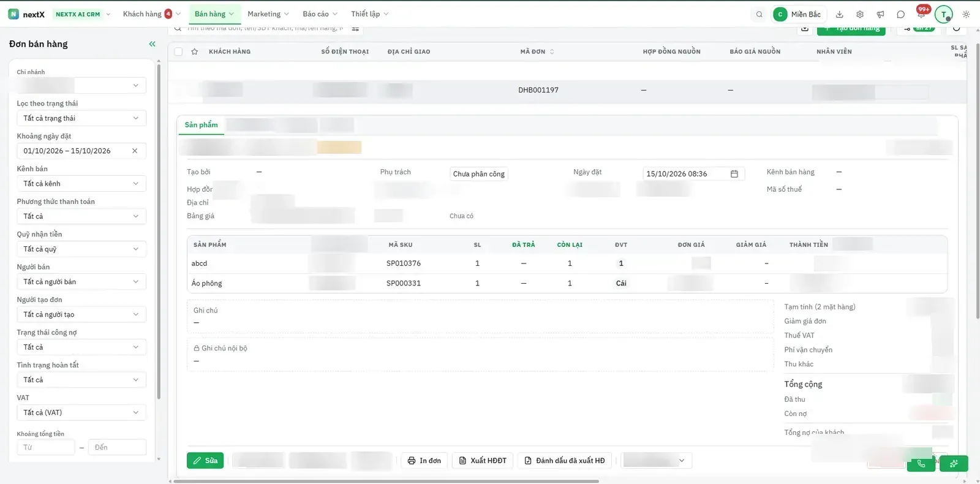Open notifications bell with 99+ badge
This screenshot has height=484, width=980.
(921, 13)
